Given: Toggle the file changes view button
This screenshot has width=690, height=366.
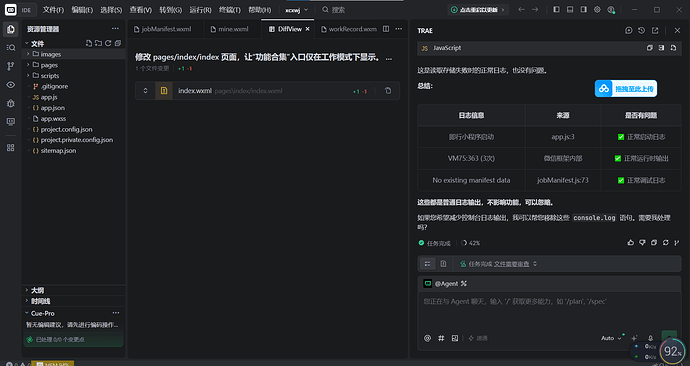Looking at the screenshot, I should pyautogui.click(x=443, y=264).
